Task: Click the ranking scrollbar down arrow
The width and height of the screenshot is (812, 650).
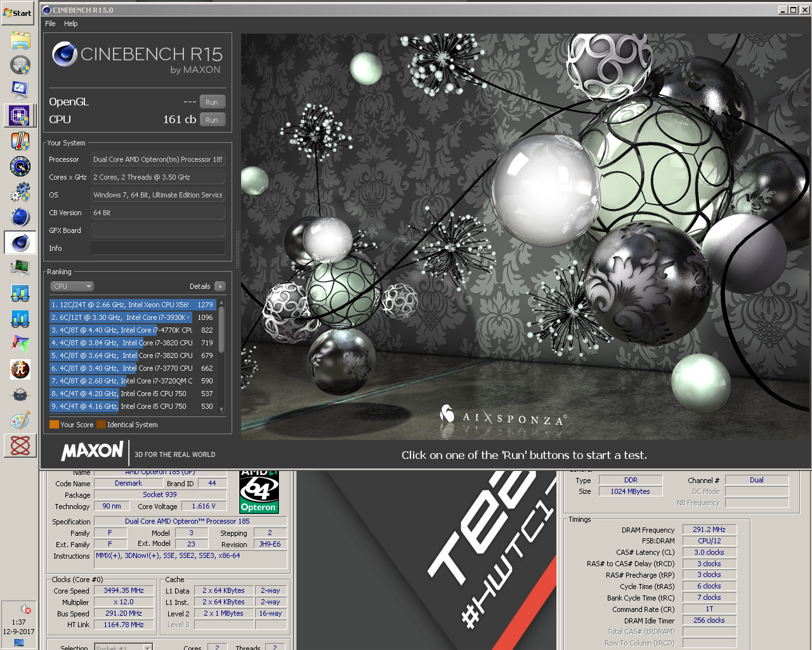Action: (x=221, y=409)
